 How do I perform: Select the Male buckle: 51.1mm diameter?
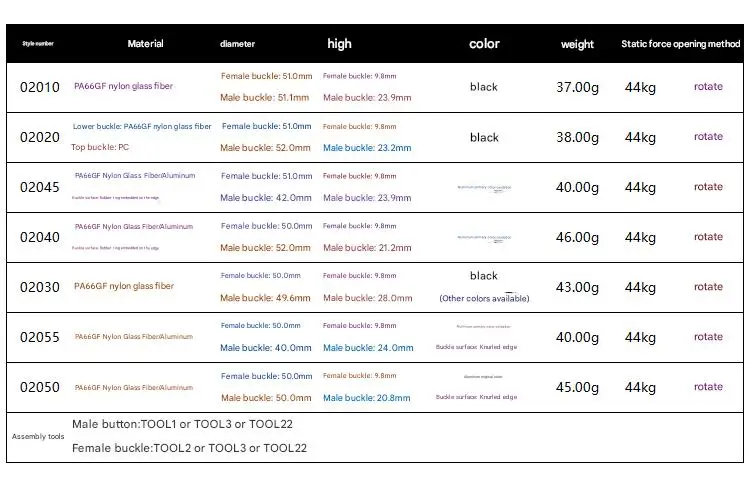click(x=264, y=98)
